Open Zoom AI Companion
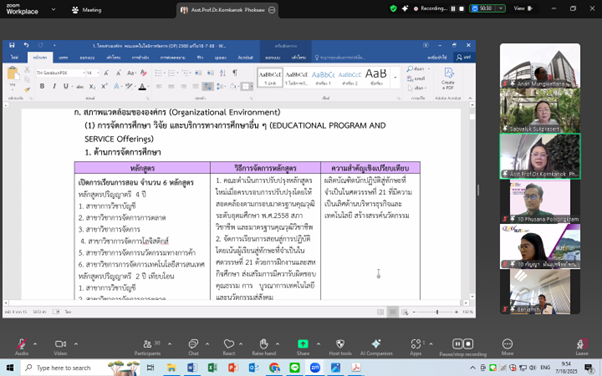This screenshot has height=376, width=602. coord(376,347)
